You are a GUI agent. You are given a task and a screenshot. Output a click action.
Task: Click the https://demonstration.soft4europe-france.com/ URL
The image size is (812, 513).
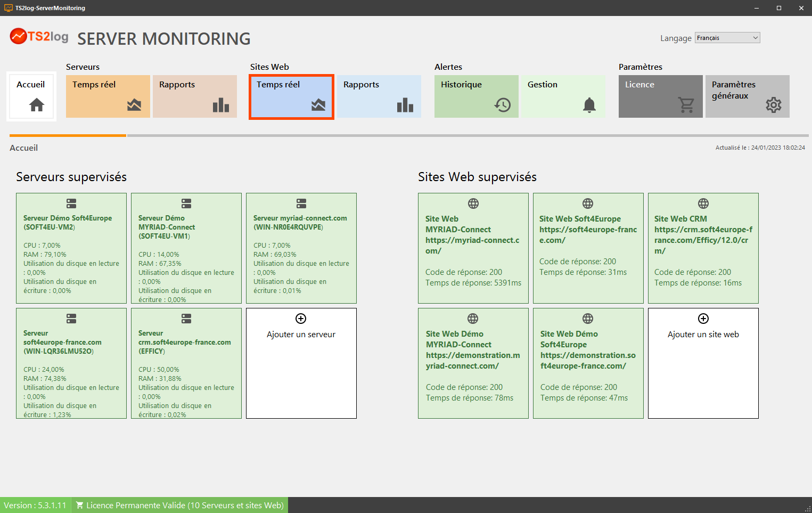[588, 361]
